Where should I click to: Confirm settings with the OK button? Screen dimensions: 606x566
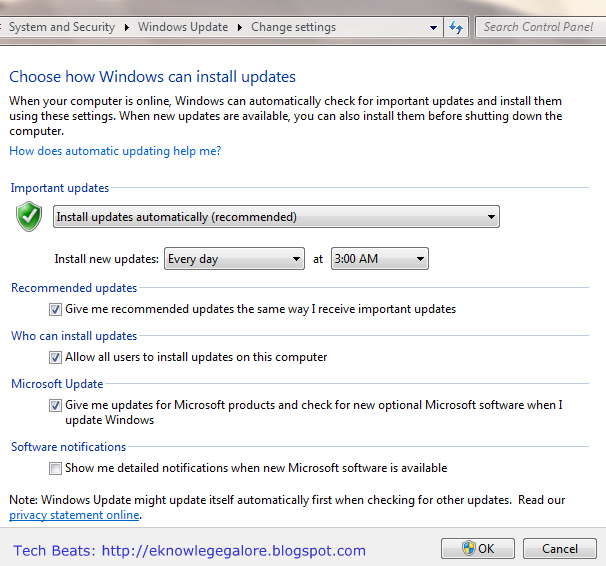coord(478,548)
